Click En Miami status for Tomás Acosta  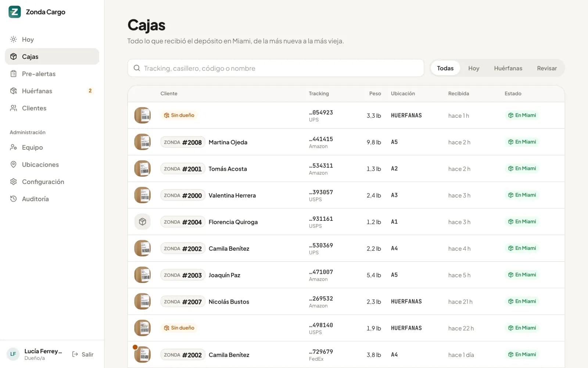(x=522, y=169)
